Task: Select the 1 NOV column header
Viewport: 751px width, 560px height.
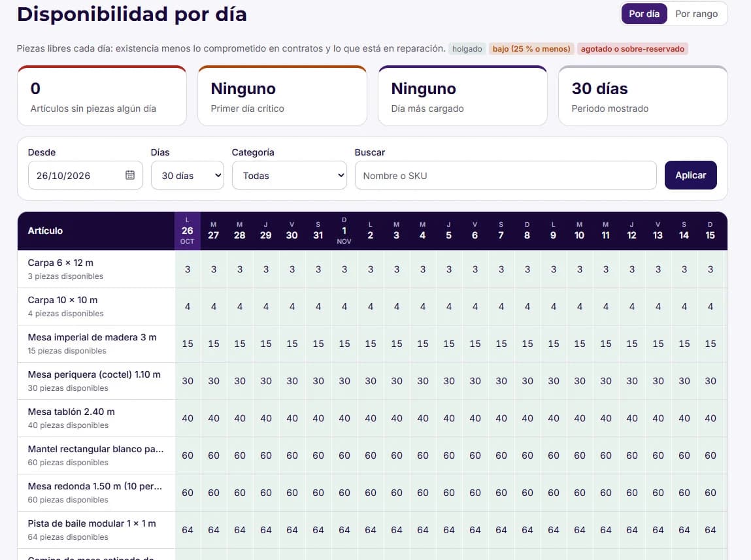Action: pos(344,231)
